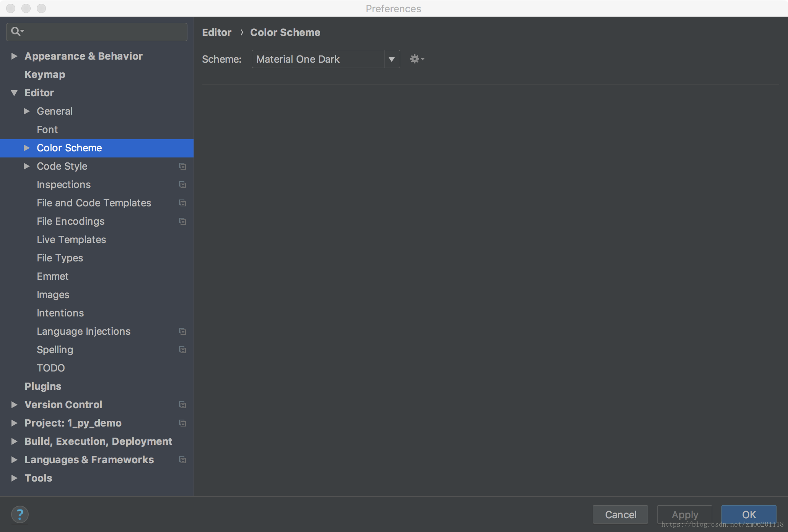Image resolution: width=788 pixels, height=532 pixels.
Task: Open the scheme dropdown menu
Action: coord(392,59)
